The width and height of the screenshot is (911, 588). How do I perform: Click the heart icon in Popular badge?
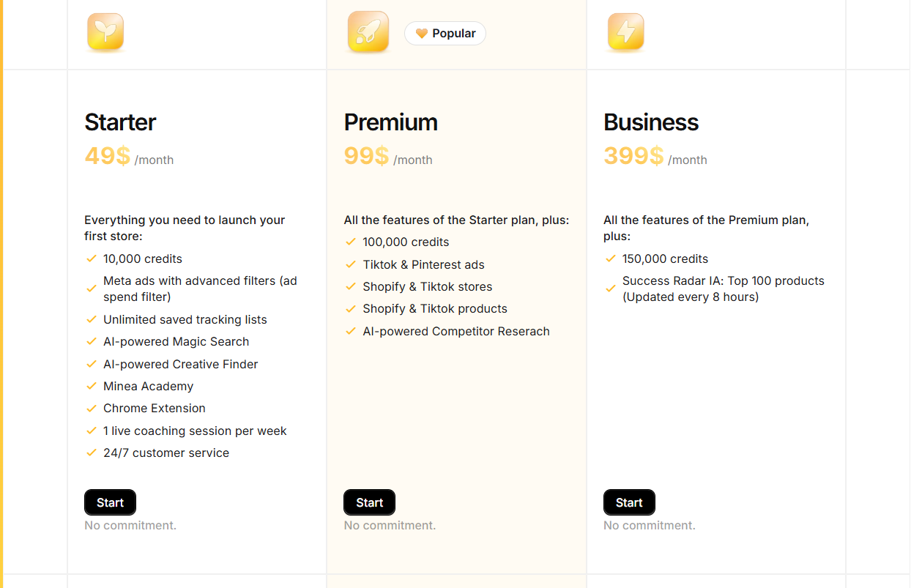point(421,34)
